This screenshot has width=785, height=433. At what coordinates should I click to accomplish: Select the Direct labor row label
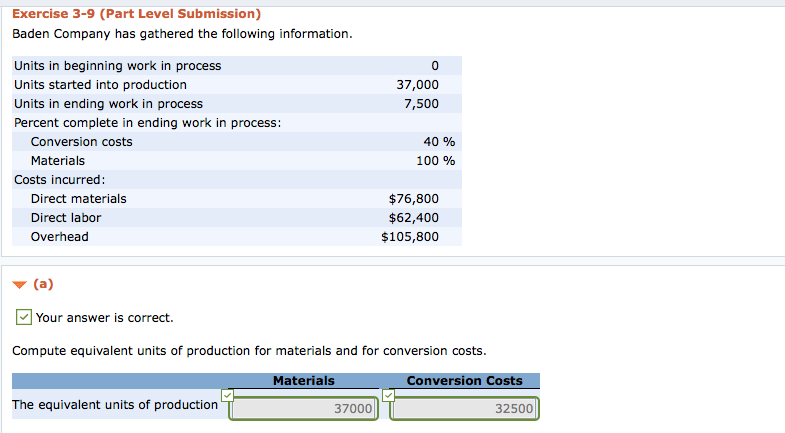[x=66, y=218]
